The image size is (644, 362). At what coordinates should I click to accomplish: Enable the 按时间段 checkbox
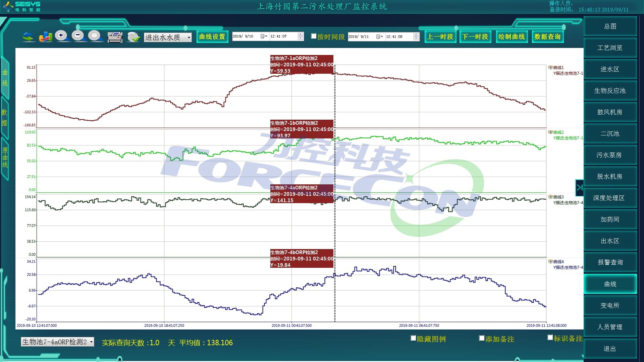(x=314, y=36)
